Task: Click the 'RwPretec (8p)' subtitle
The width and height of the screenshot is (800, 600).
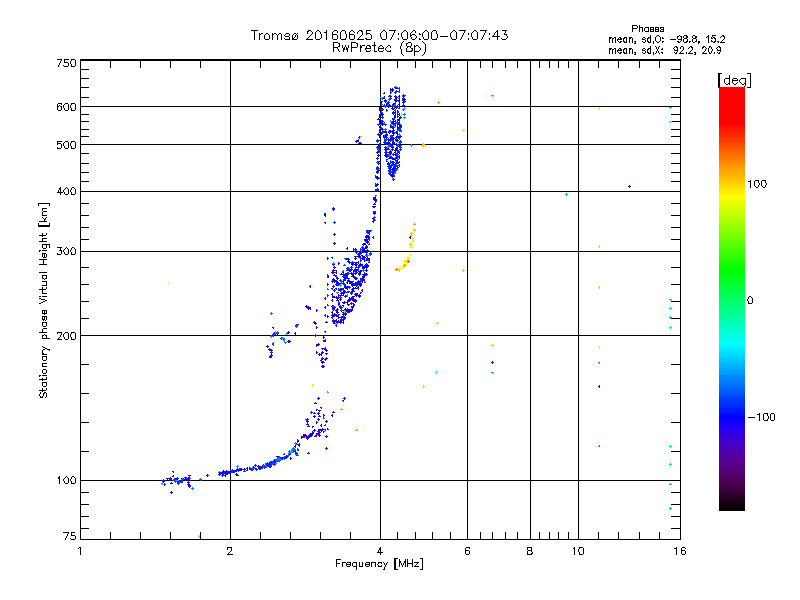Action: tap(379, 48)
